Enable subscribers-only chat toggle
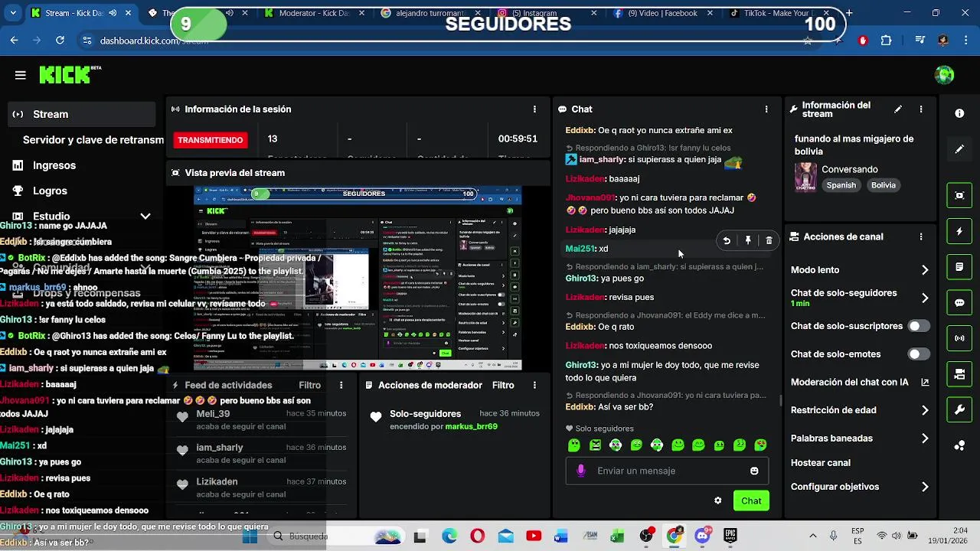The image size is (980, 551). [x=918, y=326]
